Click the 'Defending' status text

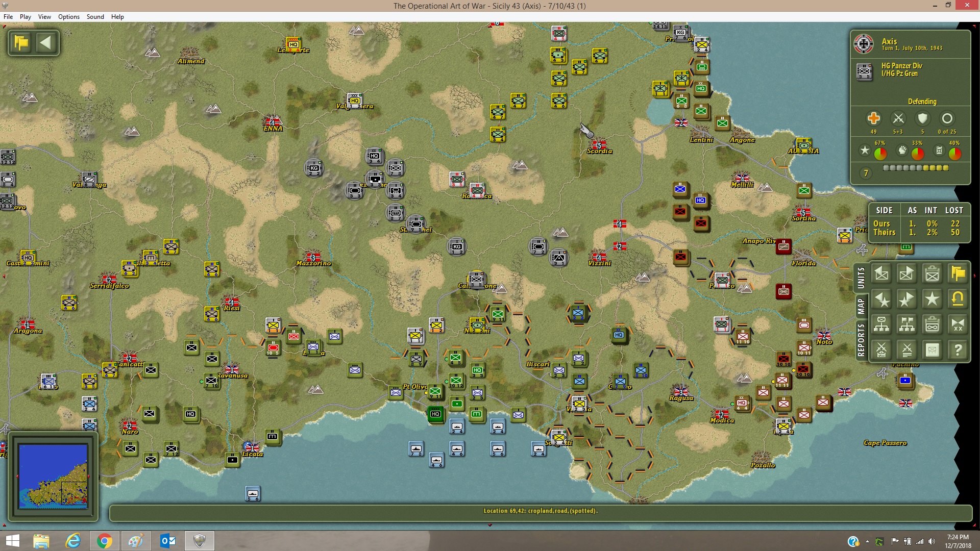pos(922,102)
